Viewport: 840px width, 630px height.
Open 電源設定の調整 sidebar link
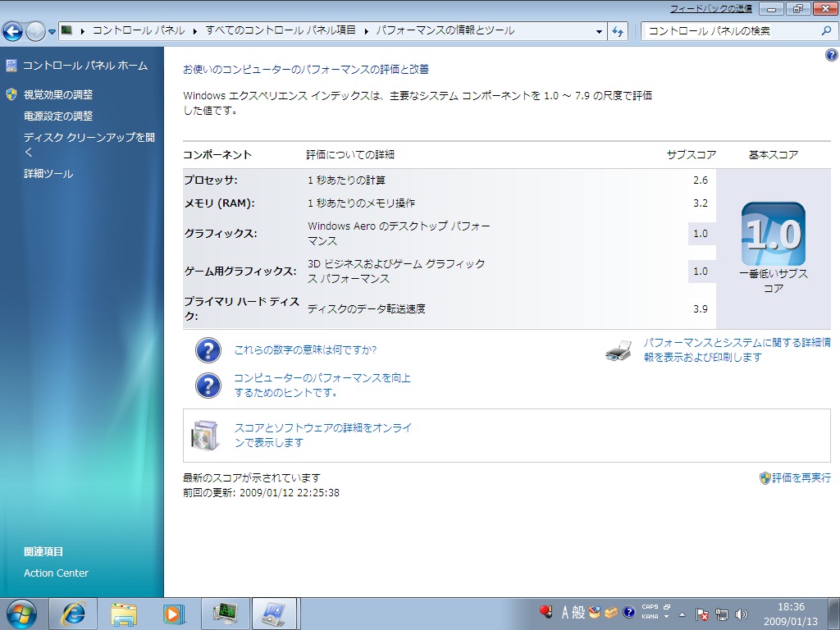coord(58,116)
